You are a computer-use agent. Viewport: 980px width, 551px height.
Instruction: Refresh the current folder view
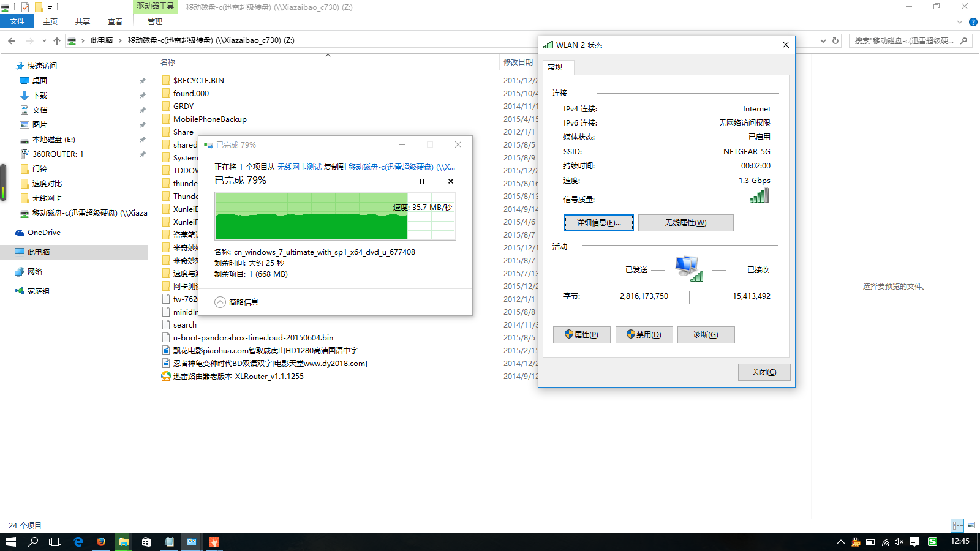click(x=835, y=41)
